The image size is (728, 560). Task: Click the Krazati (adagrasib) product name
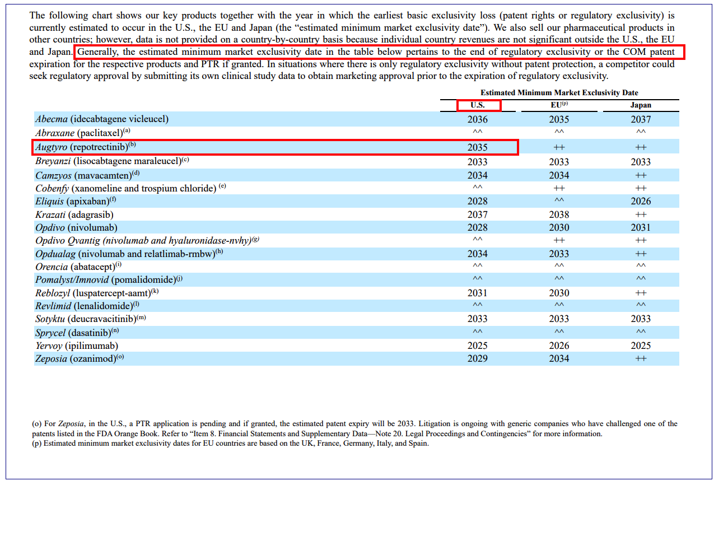click(x=74, y=214)
